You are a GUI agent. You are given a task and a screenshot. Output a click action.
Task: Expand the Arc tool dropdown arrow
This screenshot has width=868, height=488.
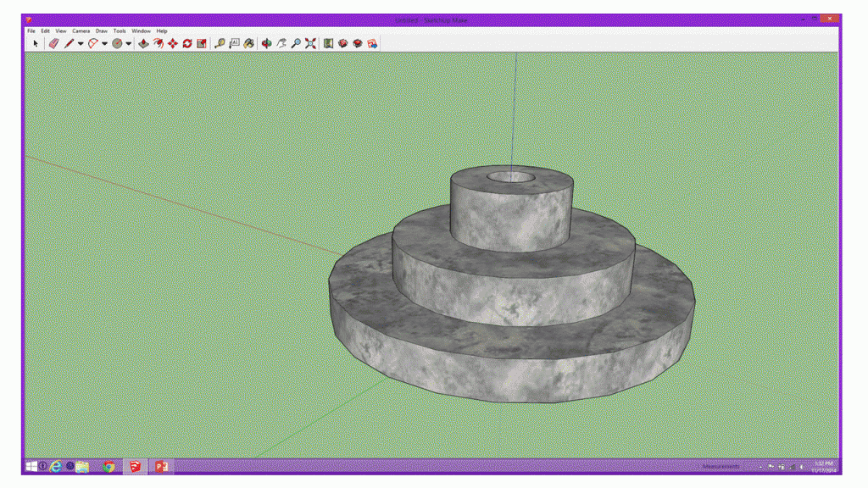pyautogui.click(x=104, y=43)
